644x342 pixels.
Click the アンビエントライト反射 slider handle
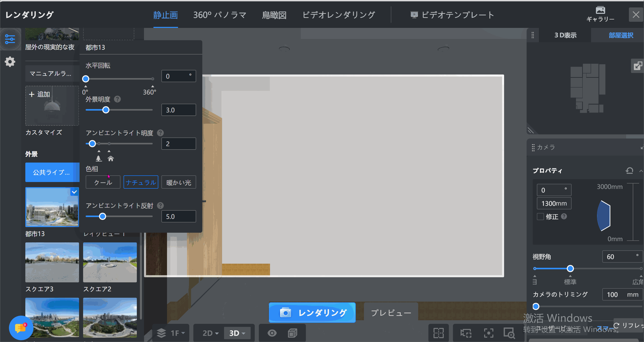pyautogui.click(x=103, y=216)
